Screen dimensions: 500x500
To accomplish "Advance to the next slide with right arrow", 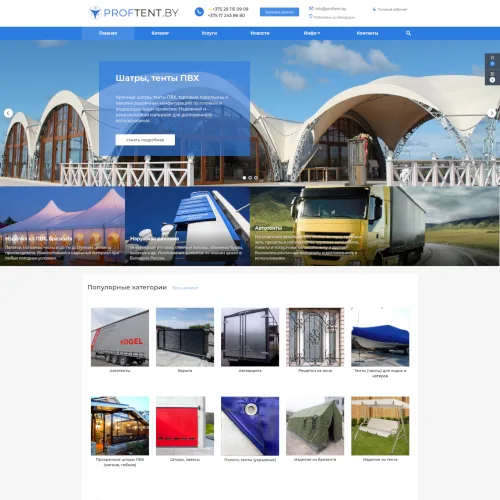I will coord(492,113).
